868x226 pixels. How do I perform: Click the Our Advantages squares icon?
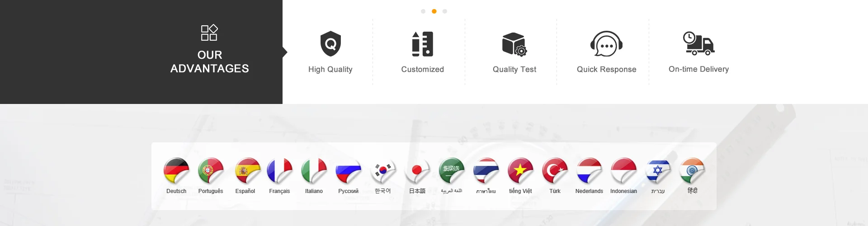209,33
